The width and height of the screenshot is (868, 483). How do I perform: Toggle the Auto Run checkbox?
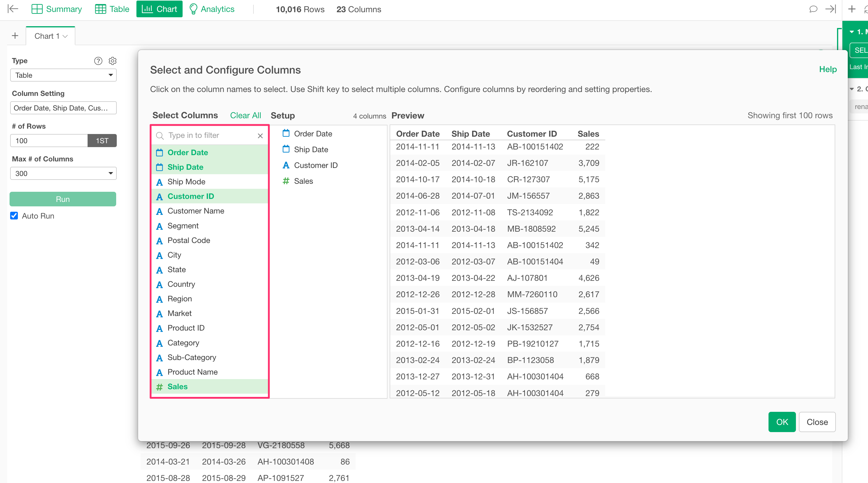click(x=14, y=216)
